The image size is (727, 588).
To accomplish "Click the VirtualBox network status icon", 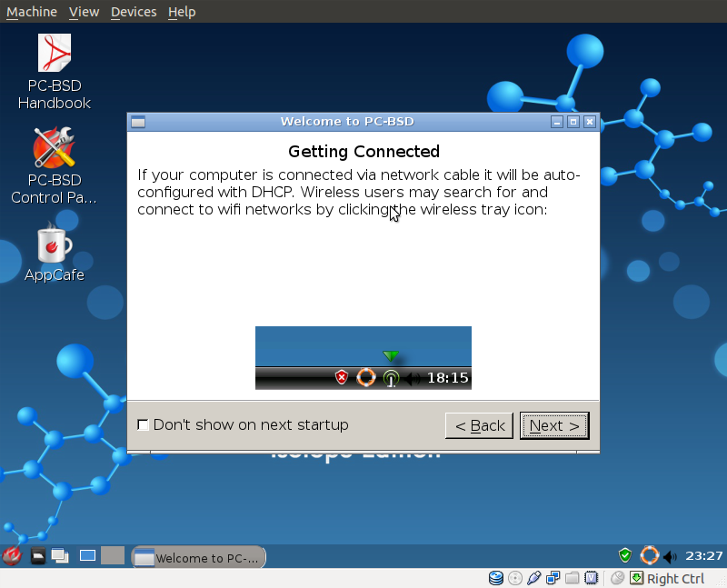I will coord(553,578).
